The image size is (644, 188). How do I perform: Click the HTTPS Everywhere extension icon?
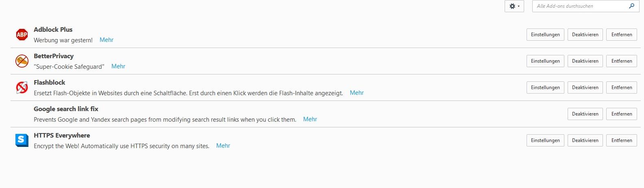coord(22,140)
